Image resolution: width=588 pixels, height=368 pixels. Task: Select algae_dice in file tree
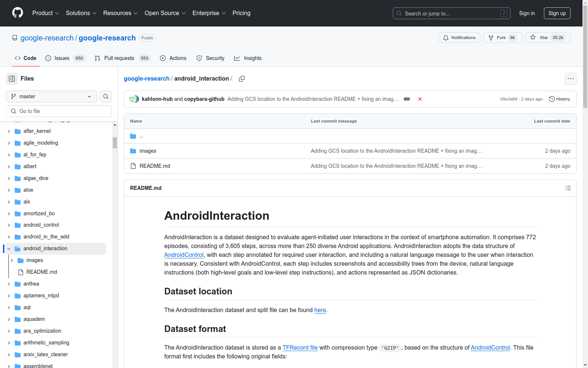36,178
